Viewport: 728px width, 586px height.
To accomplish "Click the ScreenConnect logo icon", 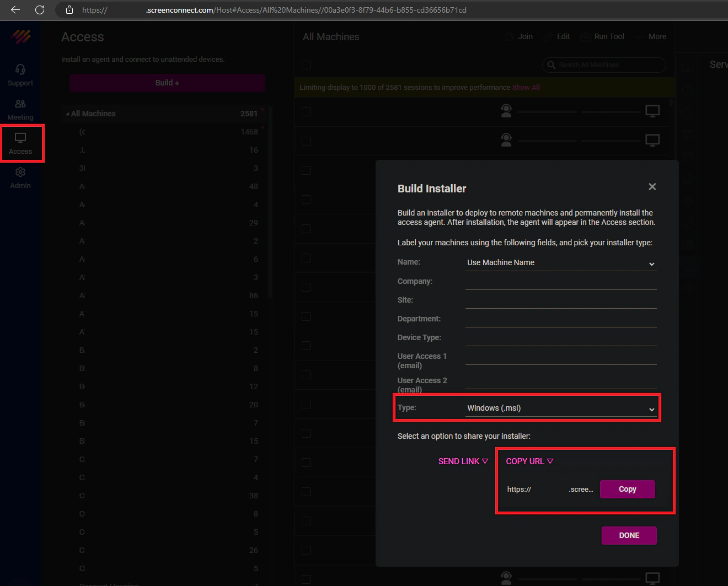I will pos(21,37).
